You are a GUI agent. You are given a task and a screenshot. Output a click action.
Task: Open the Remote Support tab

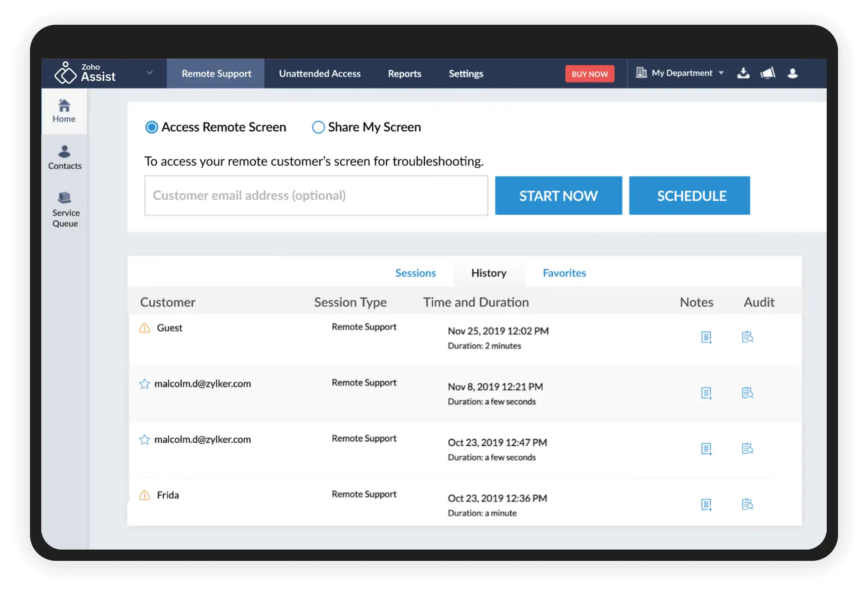click(x=216, y=73)
